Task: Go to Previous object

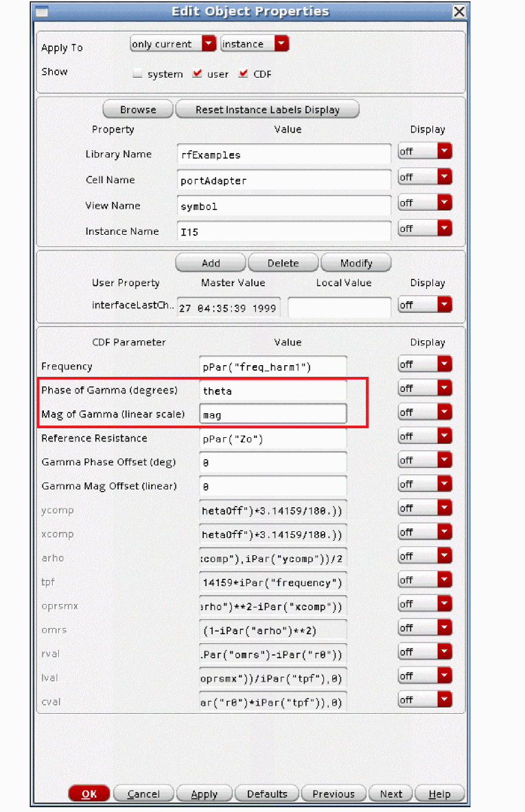Action: (x=334, y=793)
